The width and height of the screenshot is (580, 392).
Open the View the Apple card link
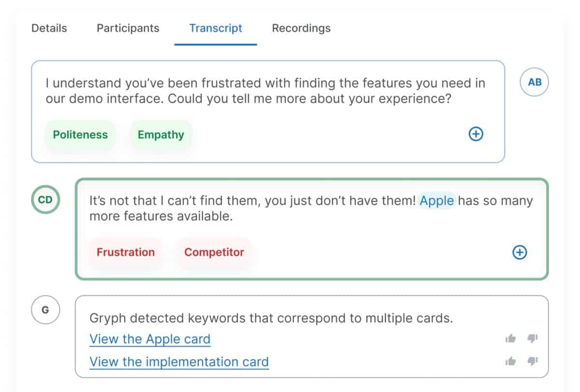(x=150, y=339)
